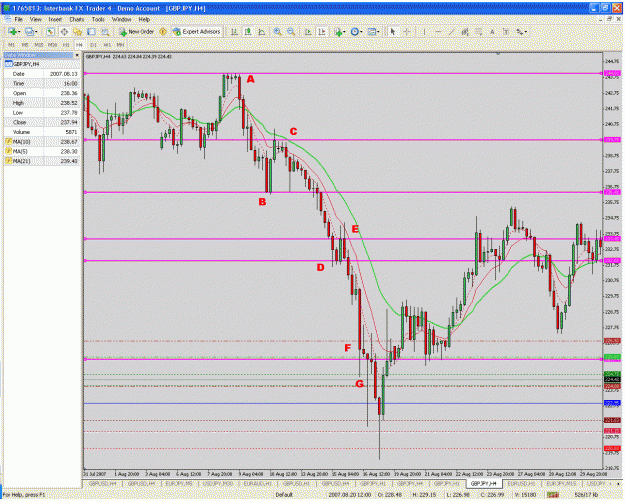The width and height of the screenshot is (625, 501).
Task: Expand the Indicators list dropdown arrow
Action: click(x=344, y=32)
